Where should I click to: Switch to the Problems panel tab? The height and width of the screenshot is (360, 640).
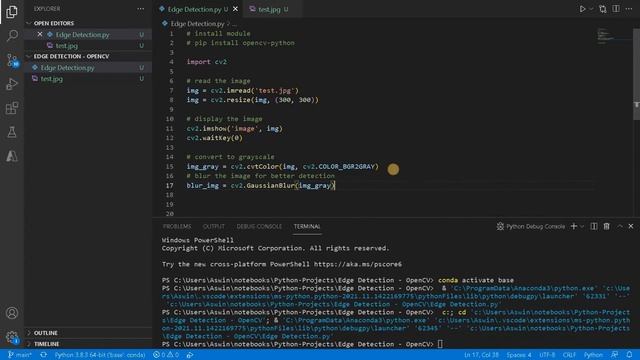coord(177,227)
